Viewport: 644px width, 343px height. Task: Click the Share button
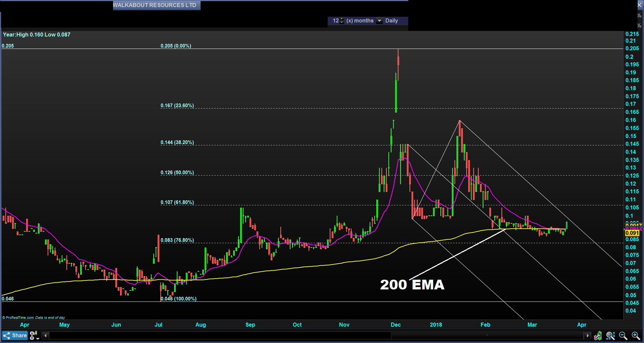click(x=15, y=335)
